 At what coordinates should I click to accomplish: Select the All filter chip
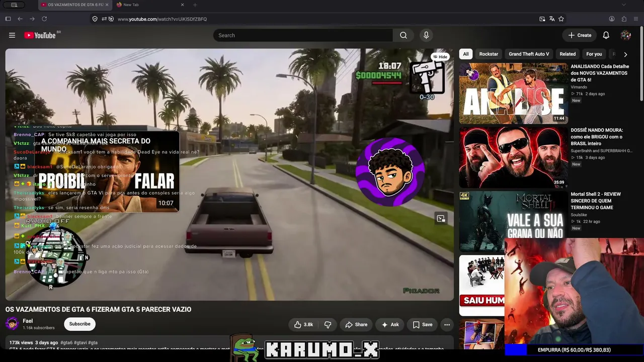coord(466,54)
